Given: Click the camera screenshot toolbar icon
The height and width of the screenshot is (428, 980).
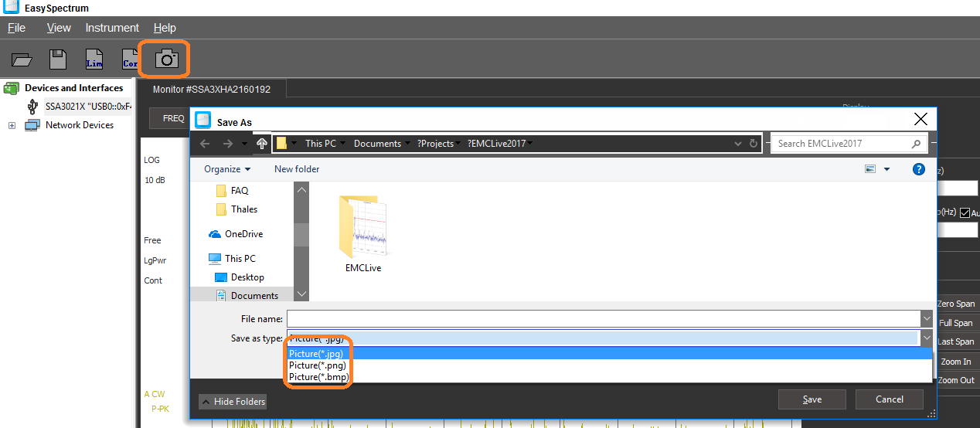Looking at the screenshot, I should [x=166, y=59].
